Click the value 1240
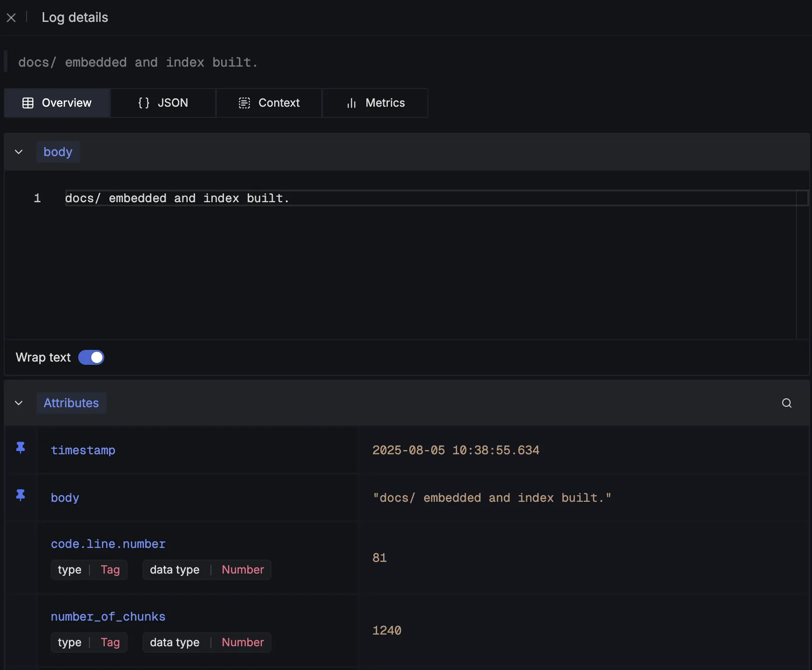This screenshot has height=670, width=812. 387,630
